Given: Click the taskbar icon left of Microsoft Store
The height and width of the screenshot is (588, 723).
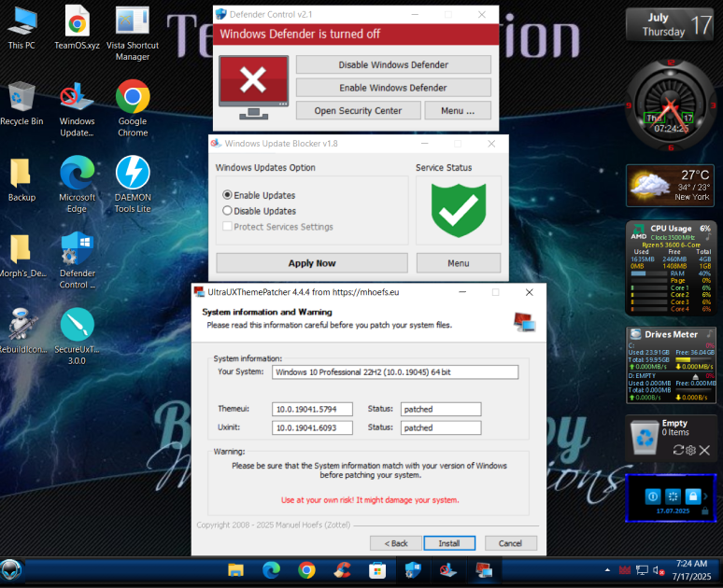Looking at the screenshot, I should pyautogui.click(x=342, y=570).
